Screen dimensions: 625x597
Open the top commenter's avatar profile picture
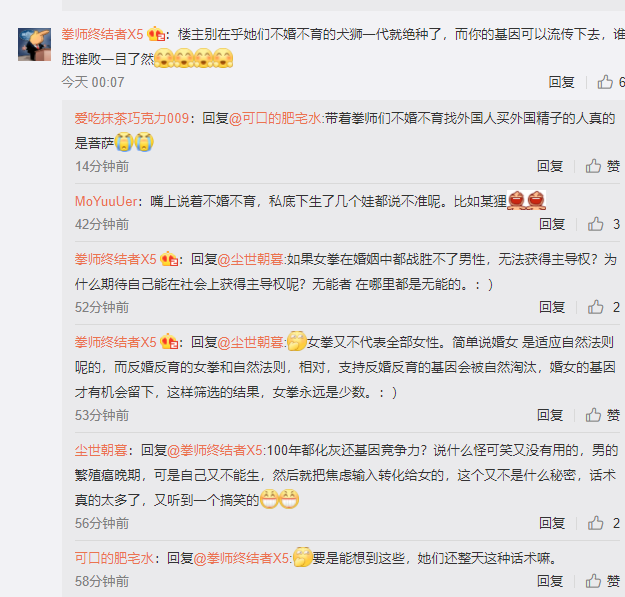point(34,44)
